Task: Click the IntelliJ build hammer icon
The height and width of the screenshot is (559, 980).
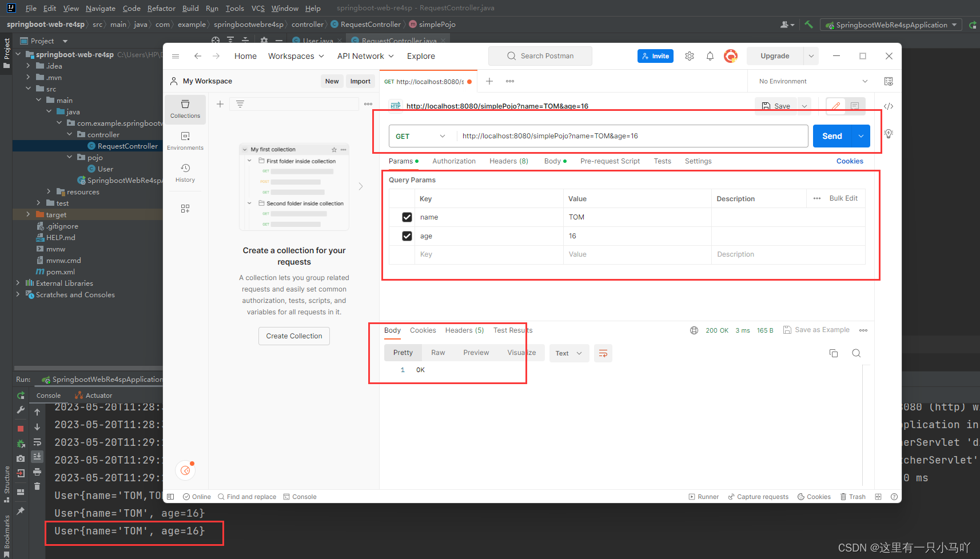Action: click(808, 25)
